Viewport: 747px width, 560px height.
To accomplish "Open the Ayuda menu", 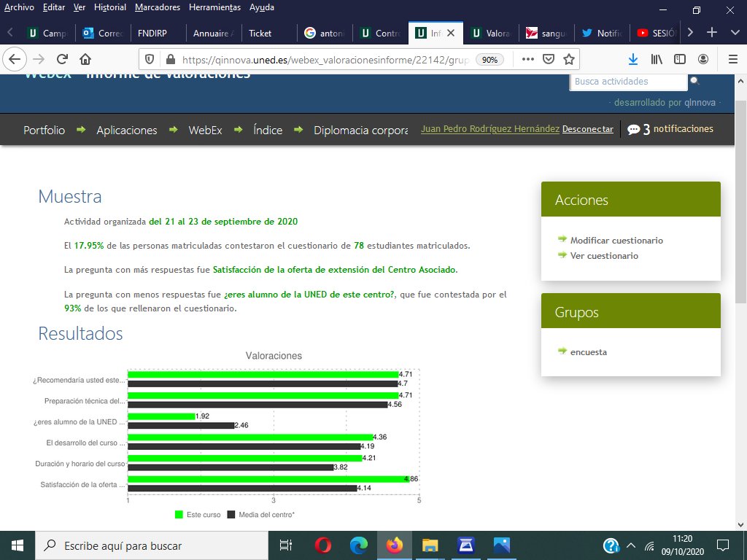I will coord(262,7).
